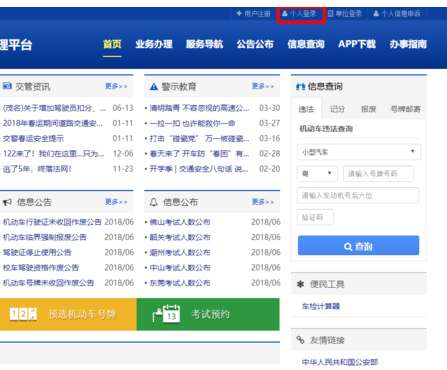This screenshot has height=370, width=447.
Task: Open the 清明指南 article dated 03-30
Action: tap(199, 108)
